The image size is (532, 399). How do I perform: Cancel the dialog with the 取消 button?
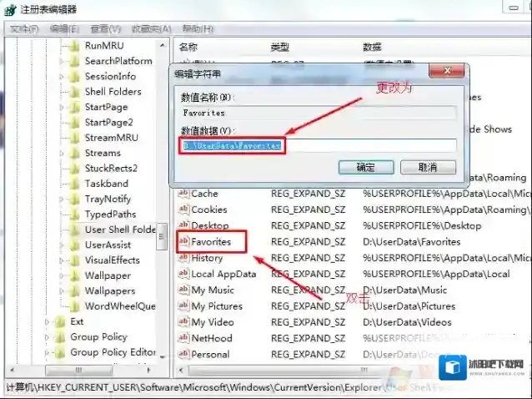click(x=428, y=168)
